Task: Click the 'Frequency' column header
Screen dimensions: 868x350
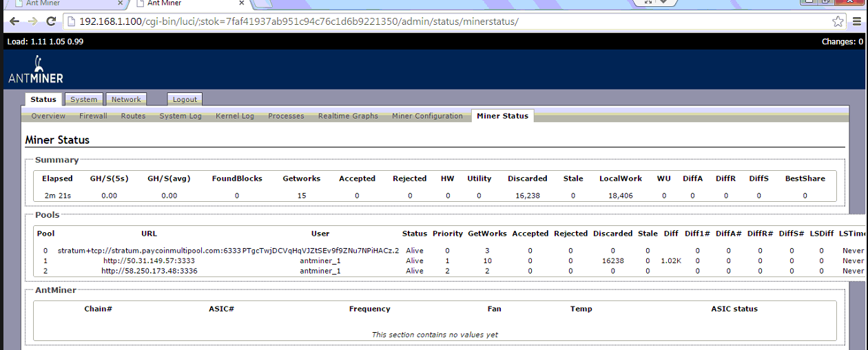Action: 370,309
